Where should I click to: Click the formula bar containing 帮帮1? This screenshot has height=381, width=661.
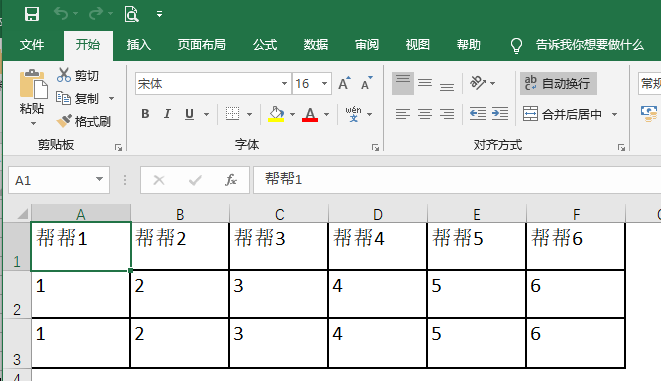click(x=457, y=180)
